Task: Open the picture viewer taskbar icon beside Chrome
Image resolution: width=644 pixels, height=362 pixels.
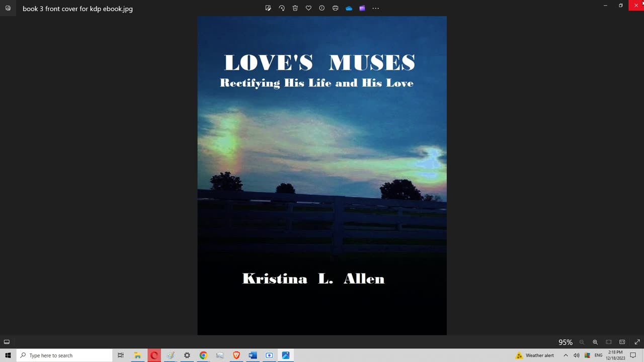Action: [220, 355]
